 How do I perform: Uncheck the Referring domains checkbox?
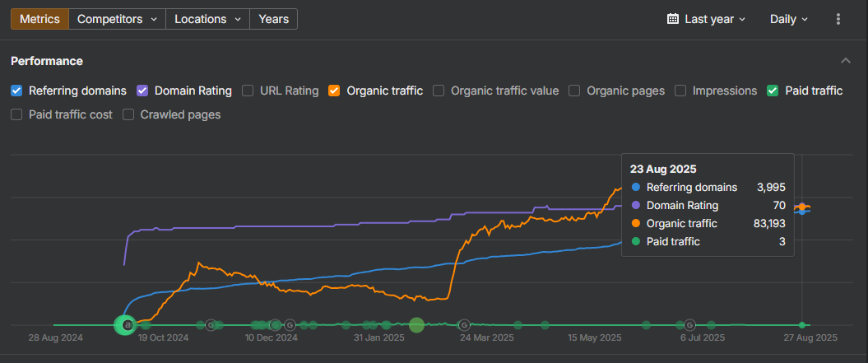point(16,91)
